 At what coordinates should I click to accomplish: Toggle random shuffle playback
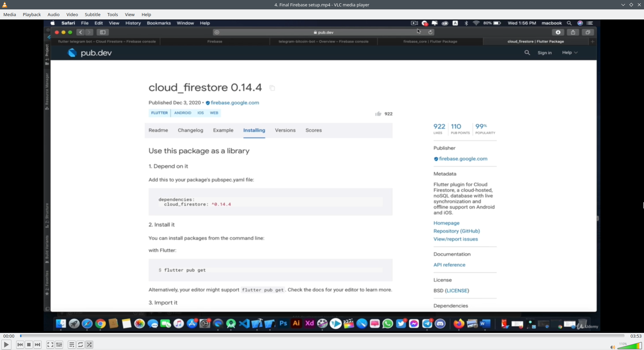tap(89, 345)
